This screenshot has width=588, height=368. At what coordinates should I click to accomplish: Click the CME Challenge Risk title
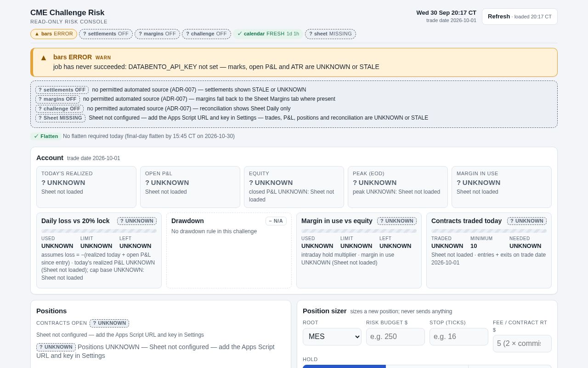68,13
